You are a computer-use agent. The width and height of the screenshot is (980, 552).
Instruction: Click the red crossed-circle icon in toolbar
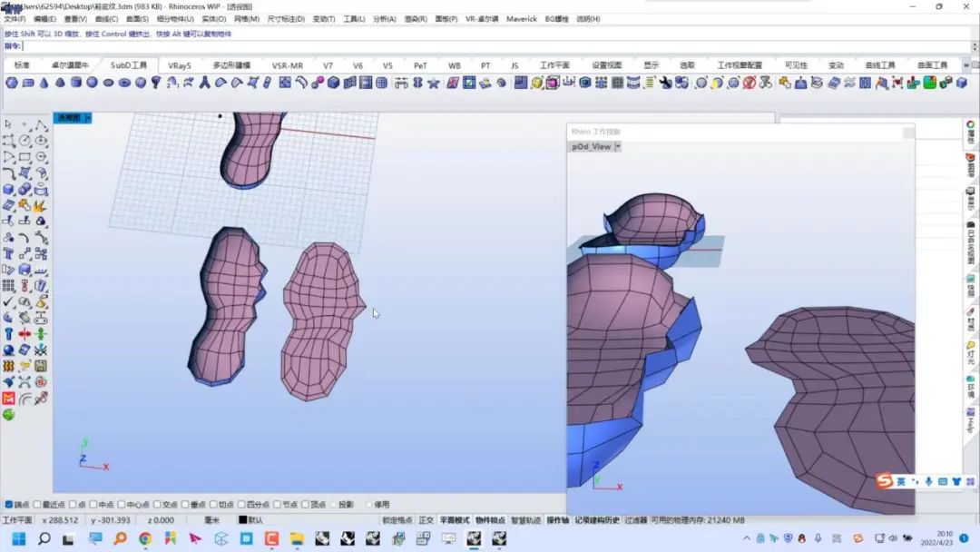pyautogui.click(x=750, y=83)
